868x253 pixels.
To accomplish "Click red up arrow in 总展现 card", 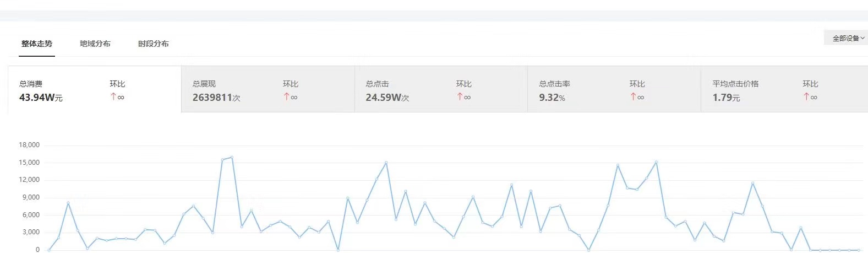I will [x=286, y=97].
